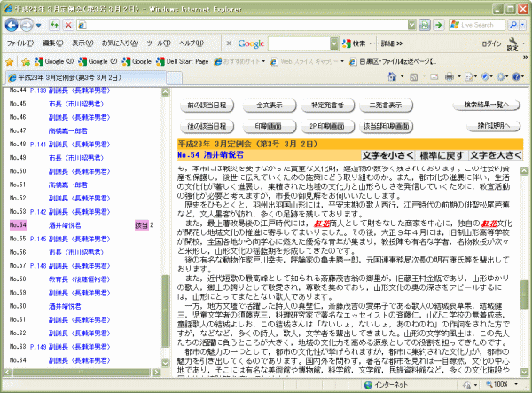Click the Print printer icon

[450, 77]
